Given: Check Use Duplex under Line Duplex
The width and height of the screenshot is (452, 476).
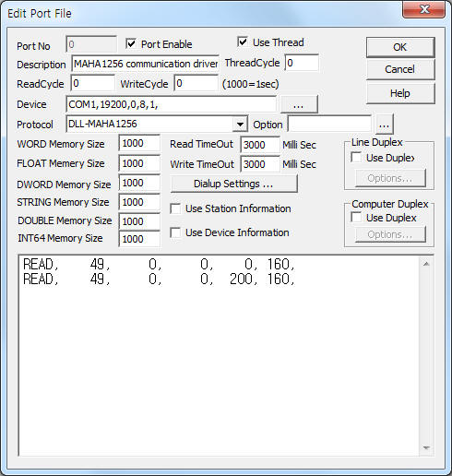Looking at the screenshot, I should [356, 158].
